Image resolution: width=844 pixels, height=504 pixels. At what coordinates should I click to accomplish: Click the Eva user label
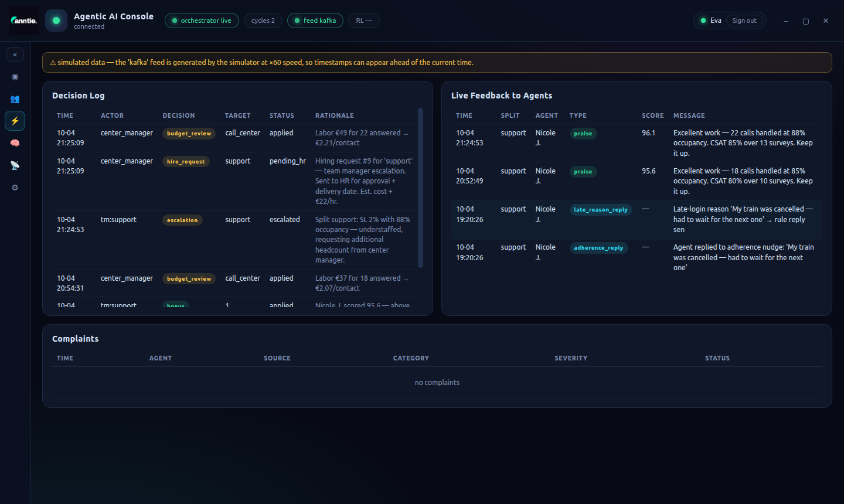716,21
